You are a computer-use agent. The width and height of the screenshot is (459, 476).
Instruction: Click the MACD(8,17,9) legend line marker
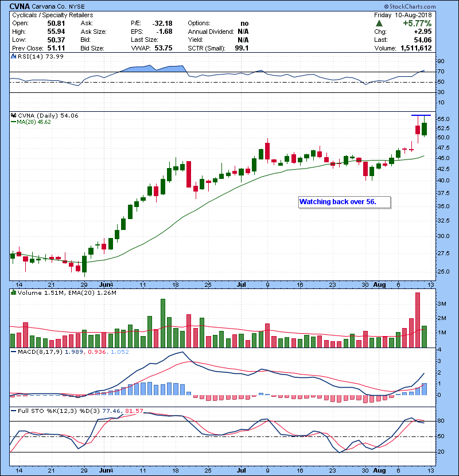pos(14,352)
